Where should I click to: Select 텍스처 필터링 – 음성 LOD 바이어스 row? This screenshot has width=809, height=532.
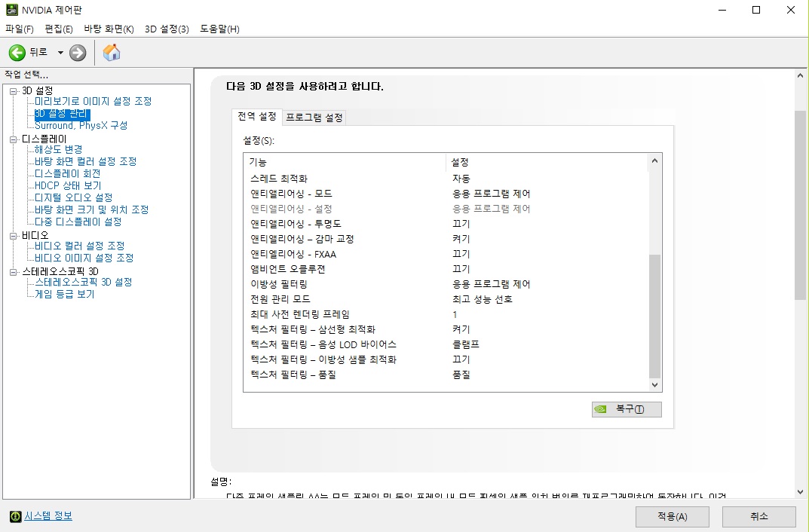tap(446, 344)
